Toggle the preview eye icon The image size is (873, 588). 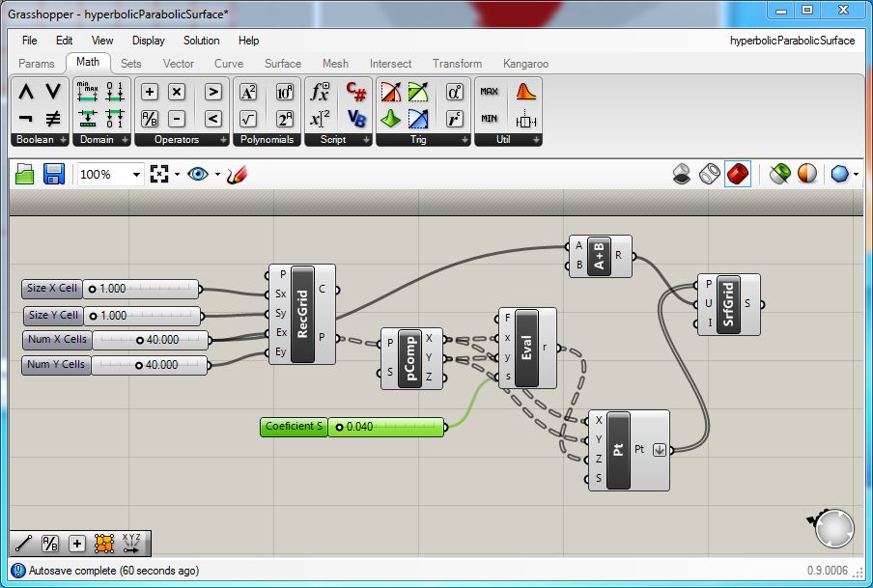pyautogui.click(x=198, y=175)
